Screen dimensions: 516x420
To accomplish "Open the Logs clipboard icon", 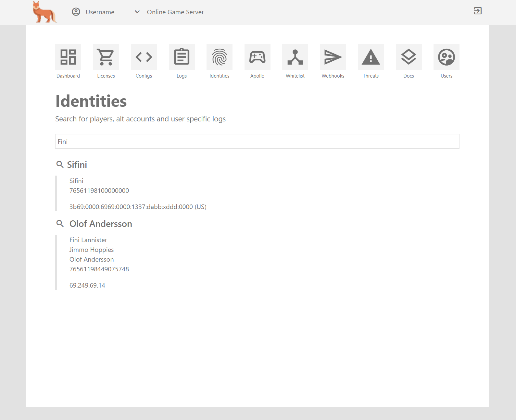I will [182, 57].
